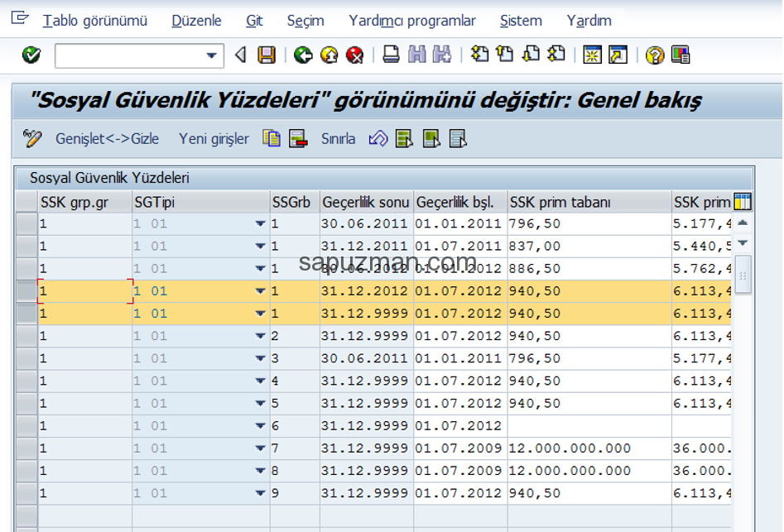784x532 pixels.
Task: Toggle selector of row ending 31.12.2012
Action: [26, 291]
